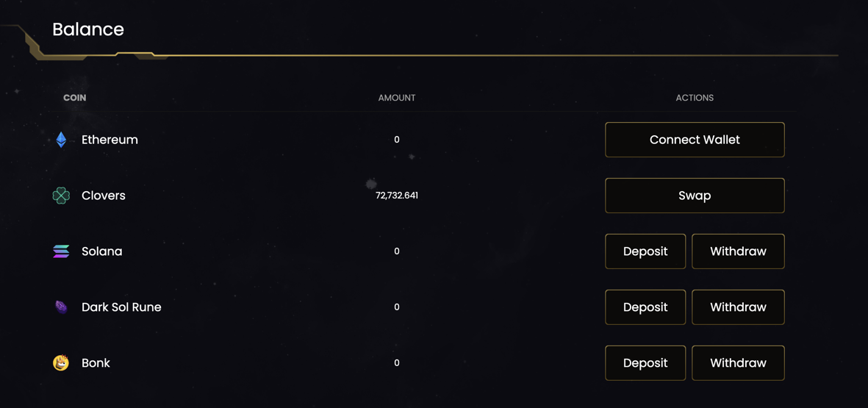Click the Balance section heading
The width and height of the screenshot is (868, 408).
88,29
